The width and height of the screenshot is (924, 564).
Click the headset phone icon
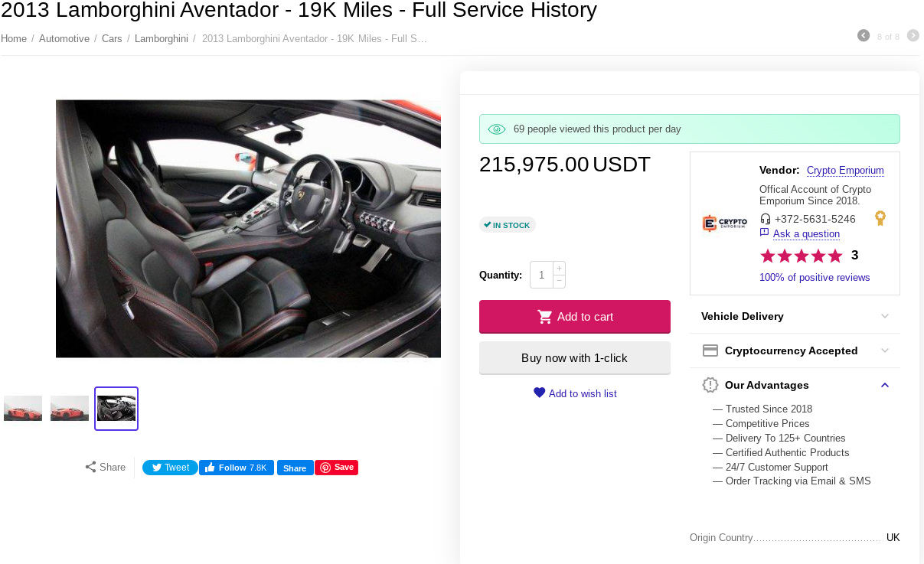766,219
